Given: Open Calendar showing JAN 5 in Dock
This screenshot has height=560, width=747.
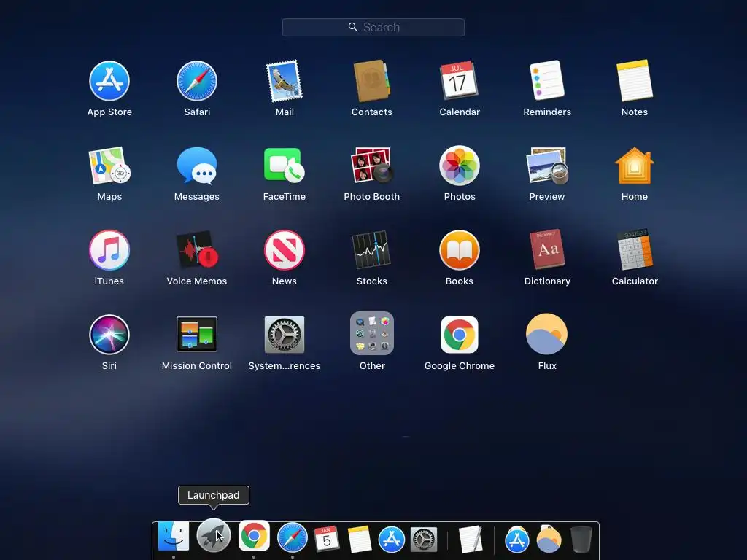Looking at the screenshot, I should pos(327,539).
